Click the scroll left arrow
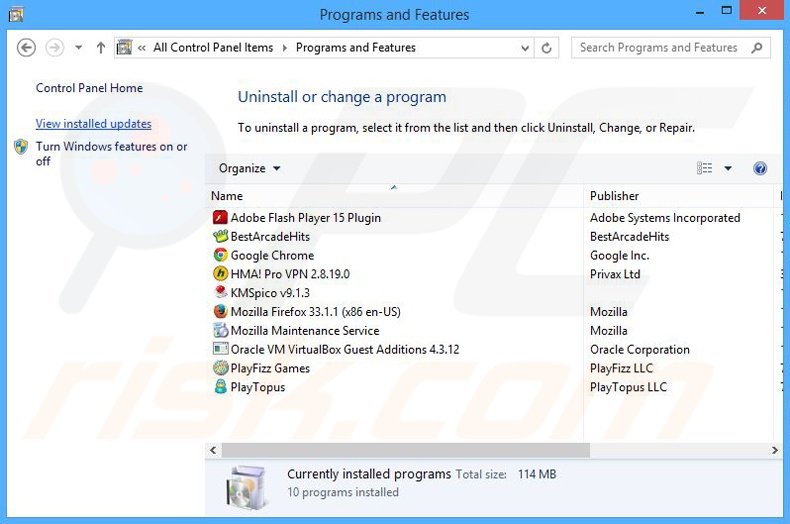This screenshot has height=524, width=790. pyautogui.click(x=213, y=450)
